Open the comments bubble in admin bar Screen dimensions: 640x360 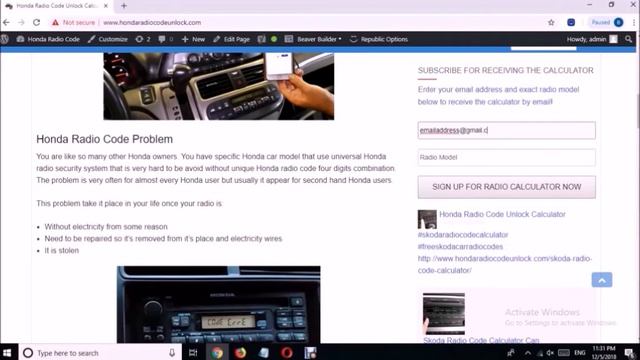click(166, 39)
